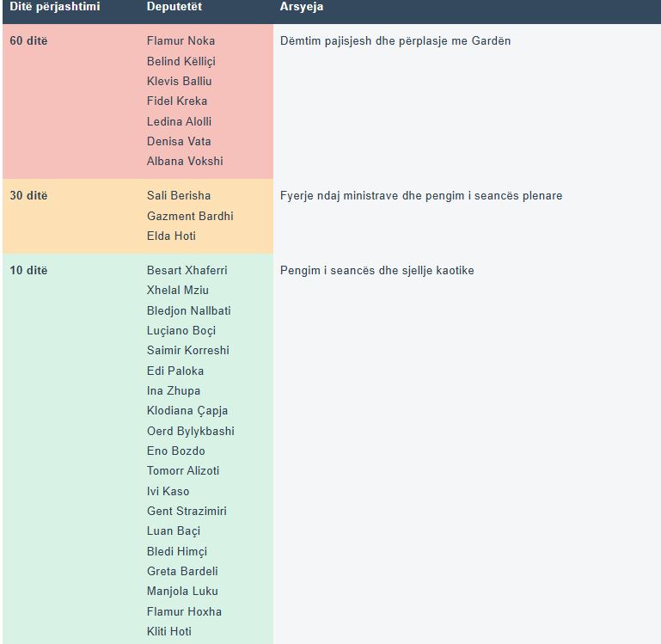Click the "Ditë përjashtimi" column header
The height and width of the screenshot is (644, 661).
55,7
